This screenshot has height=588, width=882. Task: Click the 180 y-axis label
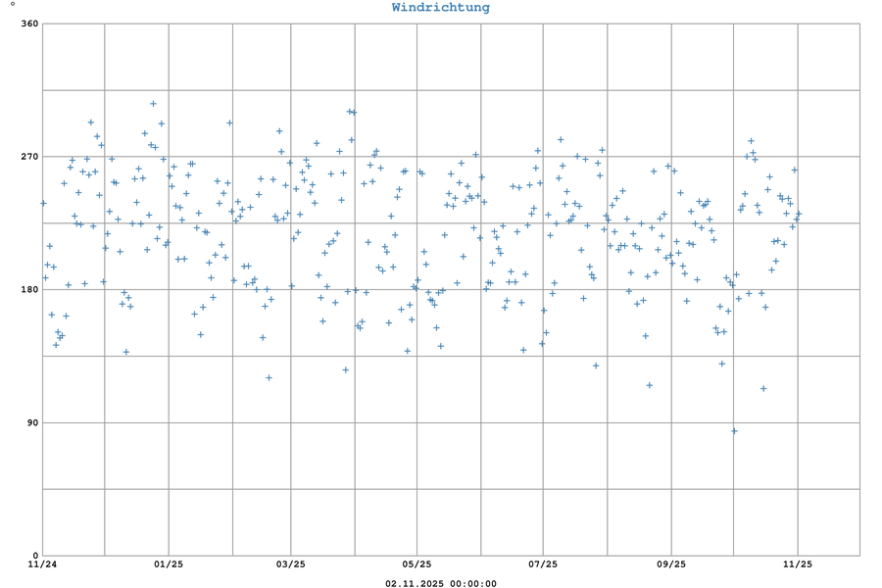28,289
